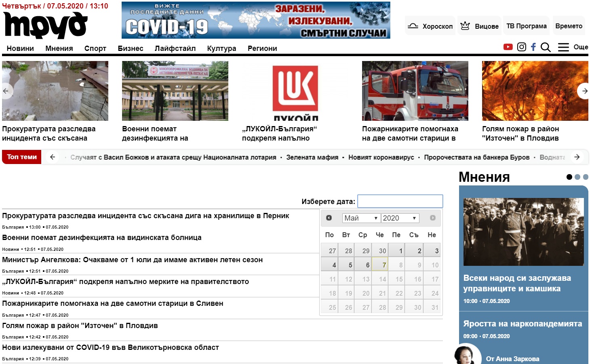Open the Лайфстайл menu section
Viewport: 592px width, 364px height.
click(175, 48)
